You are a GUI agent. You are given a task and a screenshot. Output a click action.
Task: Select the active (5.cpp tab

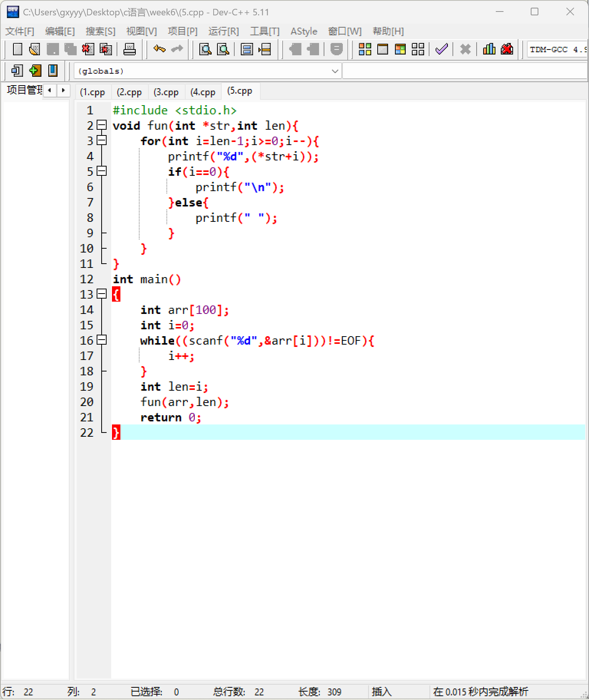click(240, 91)
